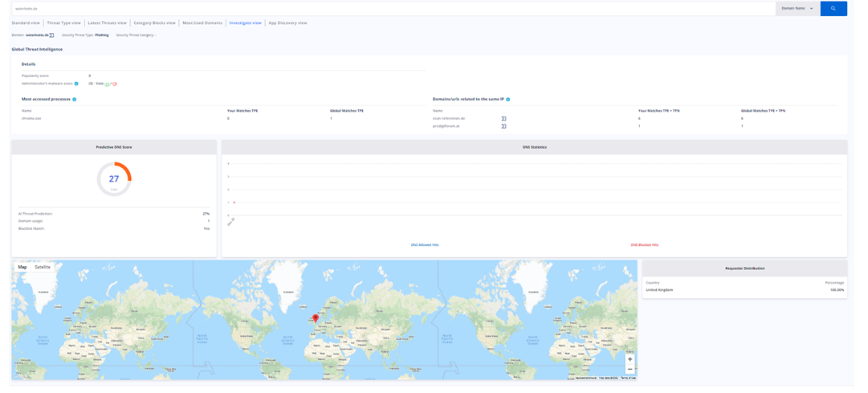Click info icon beside Domains/urls related to same IP
The height and width of the screenshot is (393, 868).
pyautogui.click(x=507, y=99)
